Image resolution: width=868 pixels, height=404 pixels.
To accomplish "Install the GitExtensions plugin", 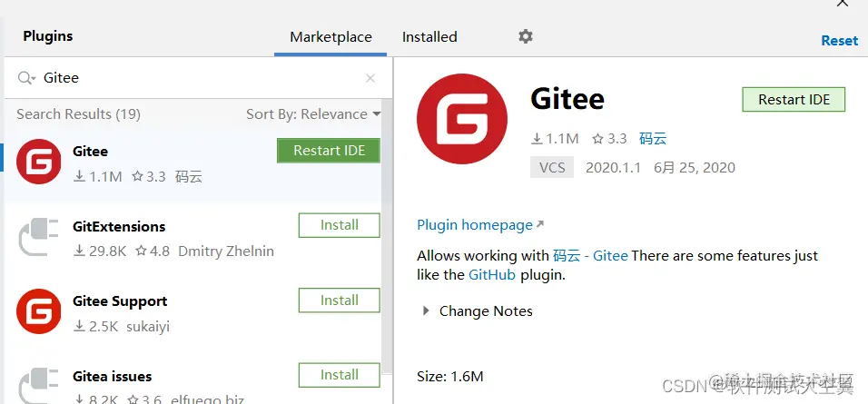I will pyautogui.click(x=340, y=225).
